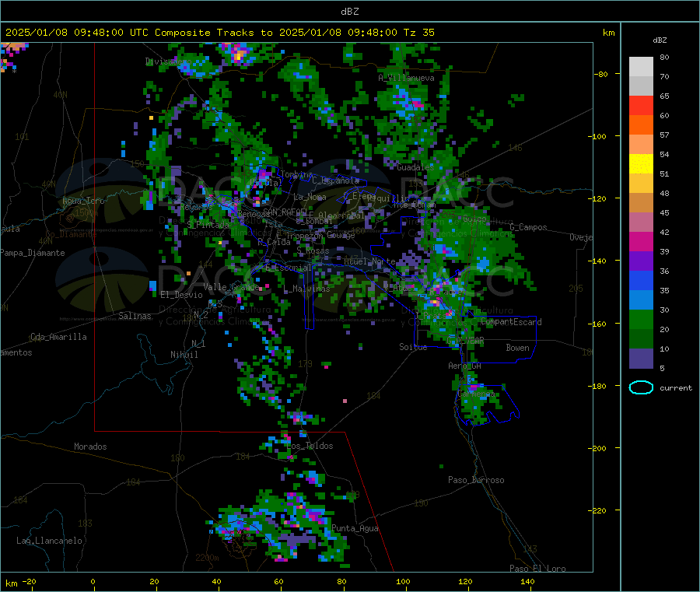Viewport: 700px width, 592px height.
Task: Click the 'Bowen' map label
Action: pyautogui.click(x=517, y=347)
